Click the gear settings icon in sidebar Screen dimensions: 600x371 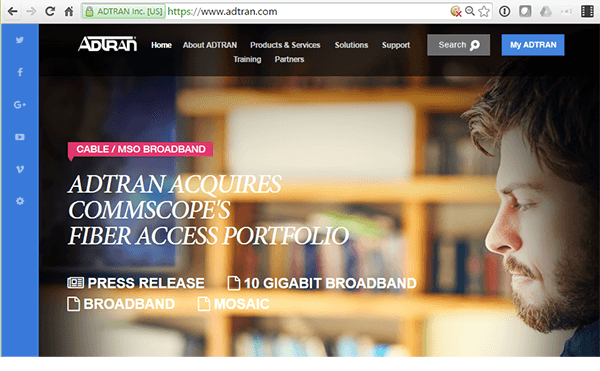[x=20, y=201]
